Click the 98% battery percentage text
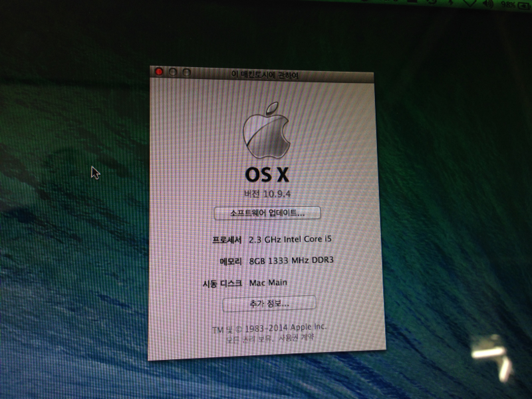 [x=509, y=3]
